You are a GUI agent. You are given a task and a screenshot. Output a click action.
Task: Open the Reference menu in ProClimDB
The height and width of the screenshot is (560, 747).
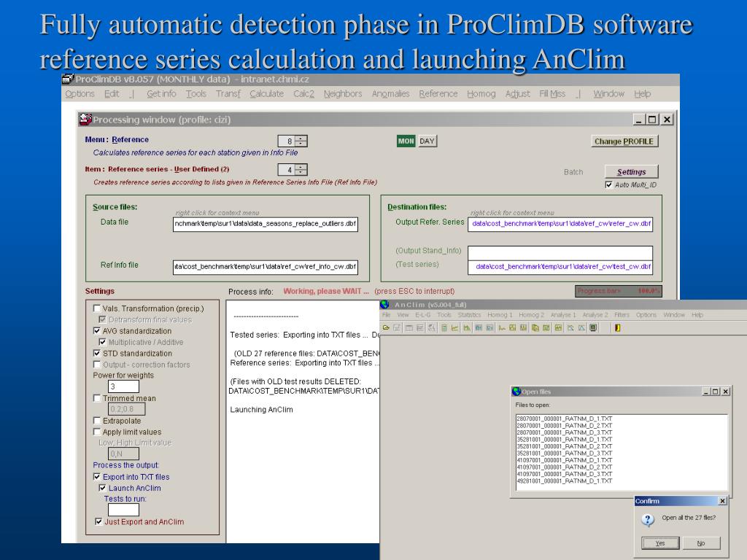[438, 94]
